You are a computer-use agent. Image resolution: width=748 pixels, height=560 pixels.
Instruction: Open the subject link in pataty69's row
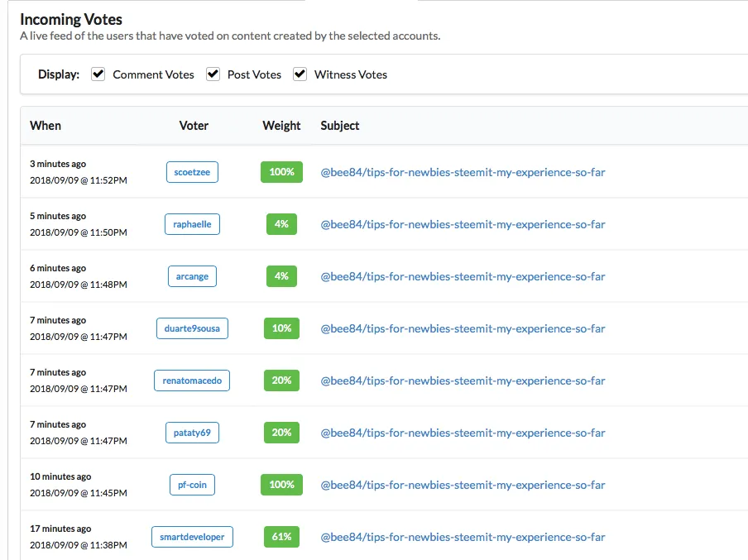(x=463, y=433)
